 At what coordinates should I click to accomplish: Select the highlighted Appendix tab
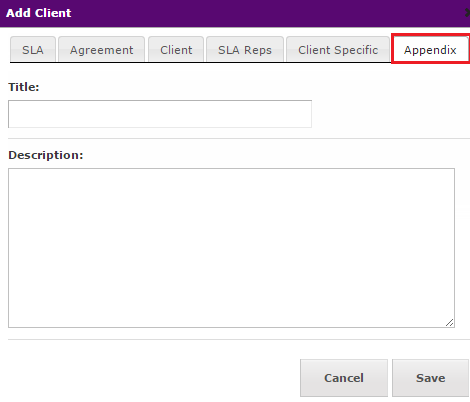point(430,49)
